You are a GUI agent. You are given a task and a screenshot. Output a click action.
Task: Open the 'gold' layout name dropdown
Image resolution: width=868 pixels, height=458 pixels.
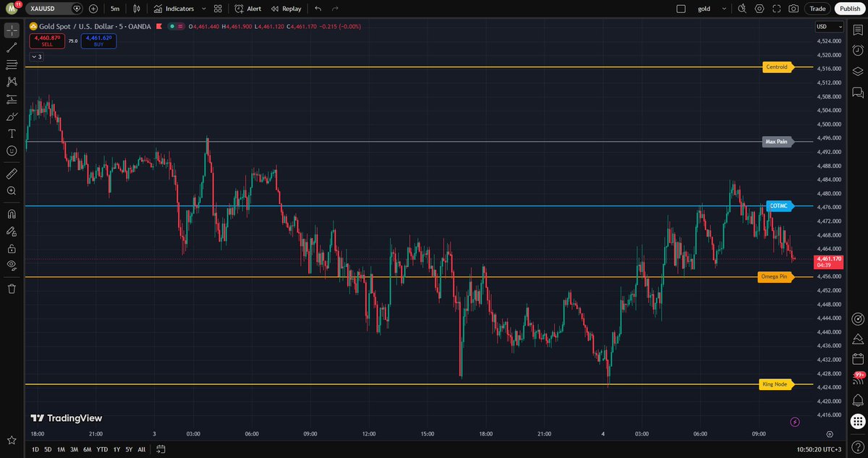(x=712, y=9)
